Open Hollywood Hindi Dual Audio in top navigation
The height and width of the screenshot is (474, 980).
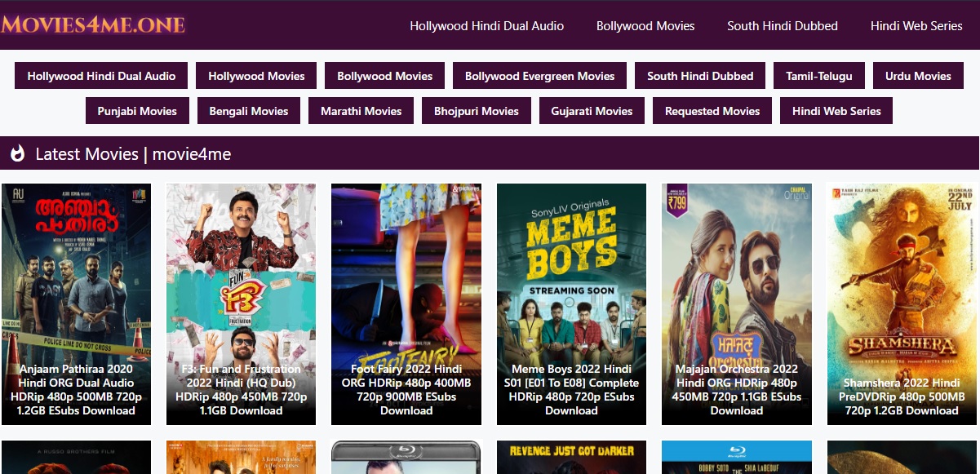(486, 25)
